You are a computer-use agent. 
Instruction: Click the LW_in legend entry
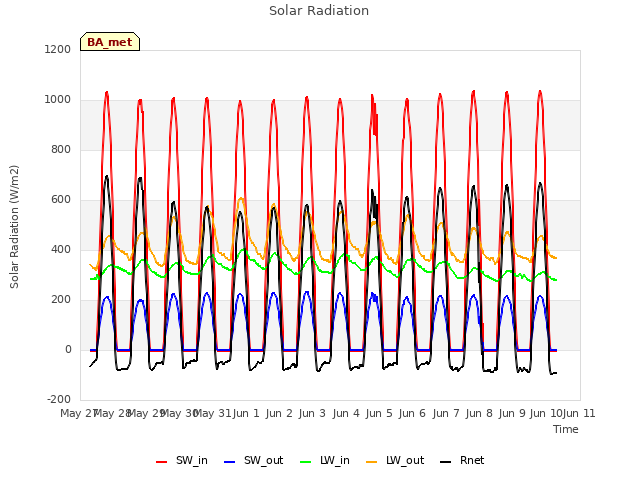pos(325,461)
